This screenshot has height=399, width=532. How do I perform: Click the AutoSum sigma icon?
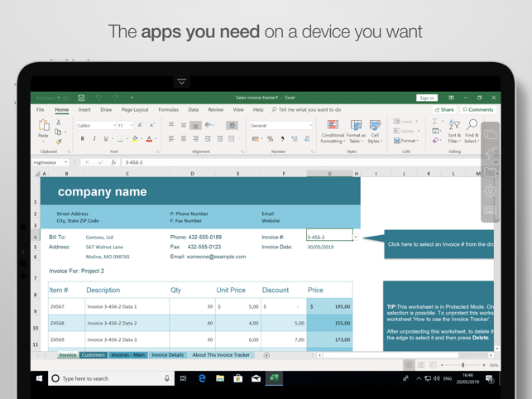click(x=435, y=121)
